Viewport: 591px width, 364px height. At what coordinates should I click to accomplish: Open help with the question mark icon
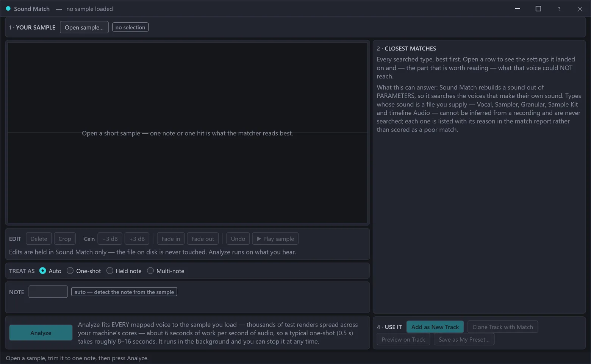click(559, 9)
